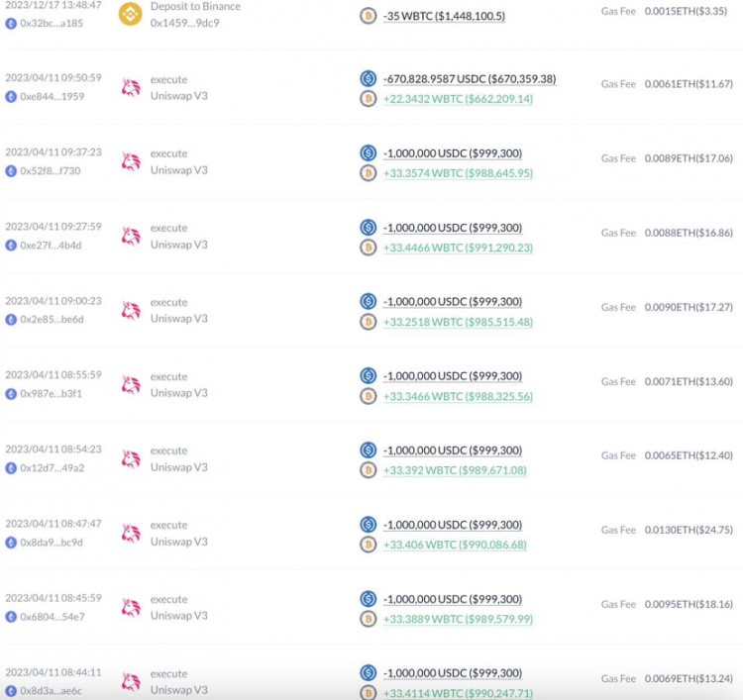
Task: Click WBTC token icon beside +33.4466 WBTC
Action: click(x=369, y=248)
